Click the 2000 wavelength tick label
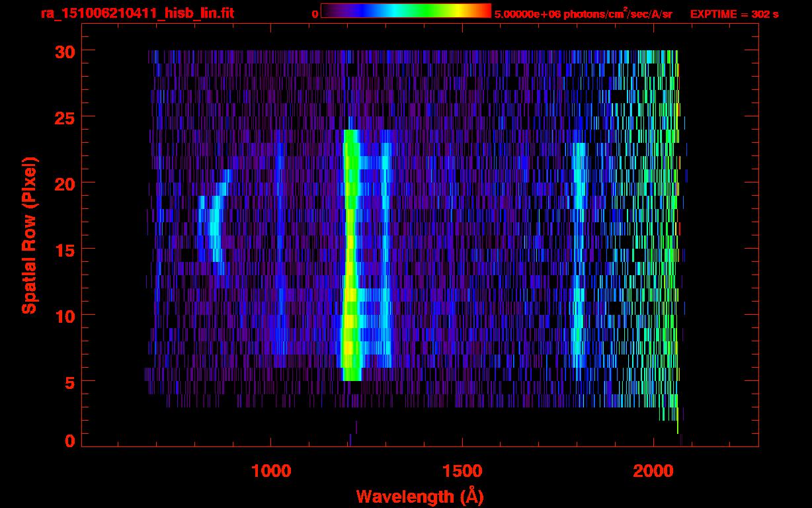Image resolution: width=812 pixels, height=508 pixels. coord(653,471)
